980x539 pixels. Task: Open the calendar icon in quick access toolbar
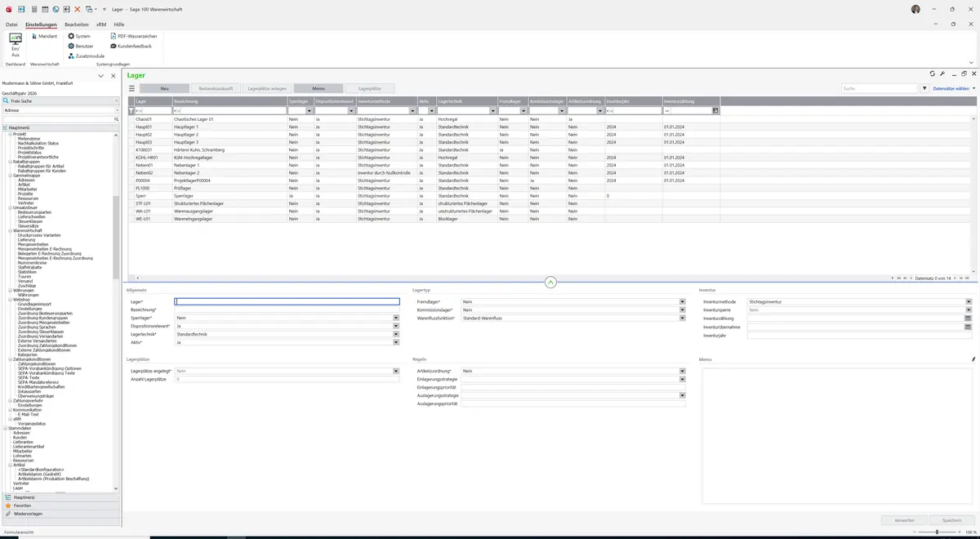coord(45,9)
